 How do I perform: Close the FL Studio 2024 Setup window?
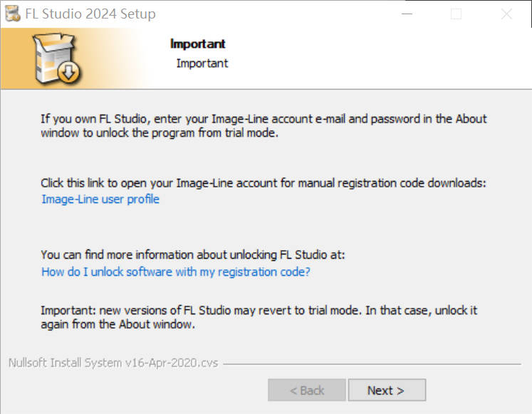click(506, 14)
